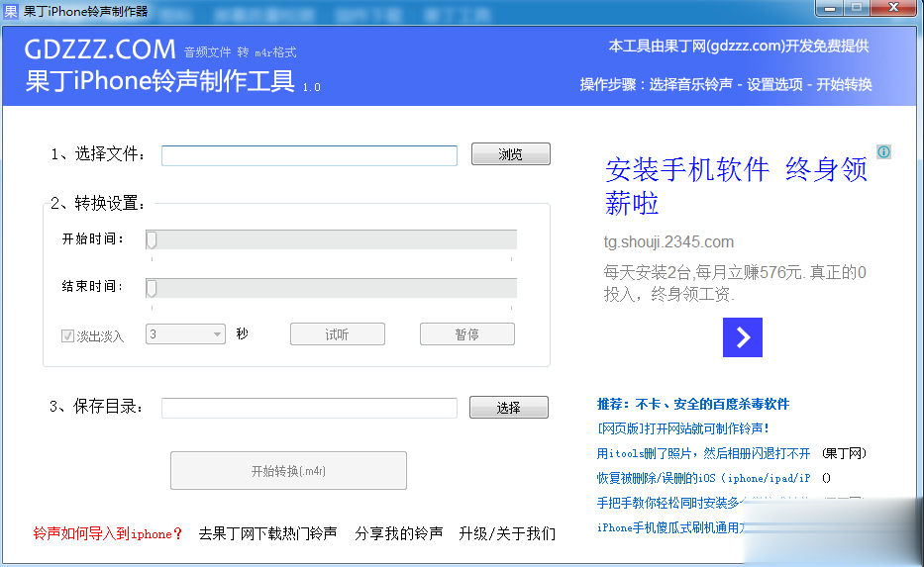Click the 浏览 browse button
Viewport: 924px width, 567px height.
coord(510,154)
